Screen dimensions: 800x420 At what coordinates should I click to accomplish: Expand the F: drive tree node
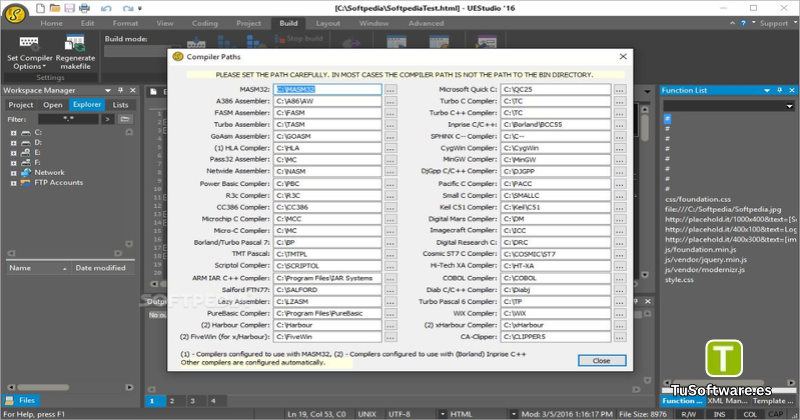[x=14, y=163]
